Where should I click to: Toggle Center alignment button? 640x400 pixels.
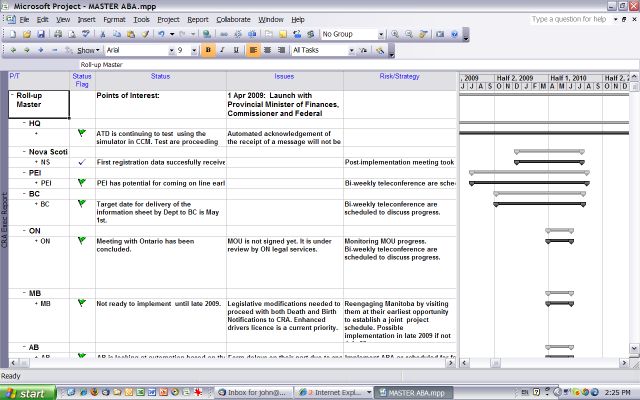click(x=267, y=50)
